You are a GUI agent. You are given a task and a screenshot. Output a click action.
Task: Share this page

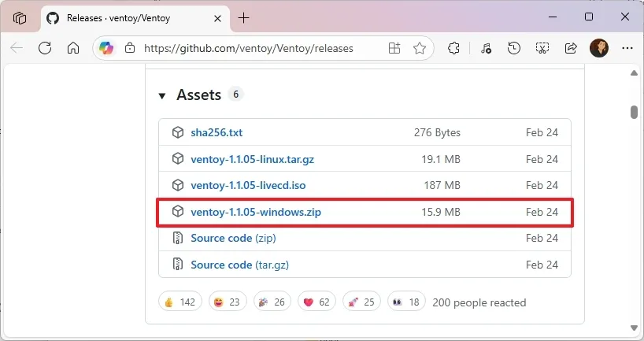point(571,48)
